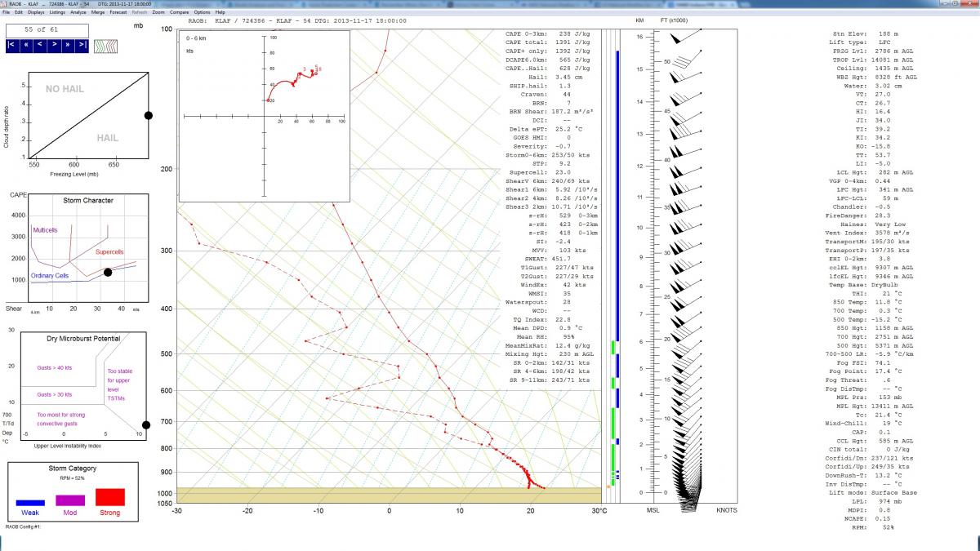Image resolution: width=980 pixels, height=551 pixels.
Task: Click the Multicells label in Storm Character
Action: pyautogui.click(x=47, y=230)
